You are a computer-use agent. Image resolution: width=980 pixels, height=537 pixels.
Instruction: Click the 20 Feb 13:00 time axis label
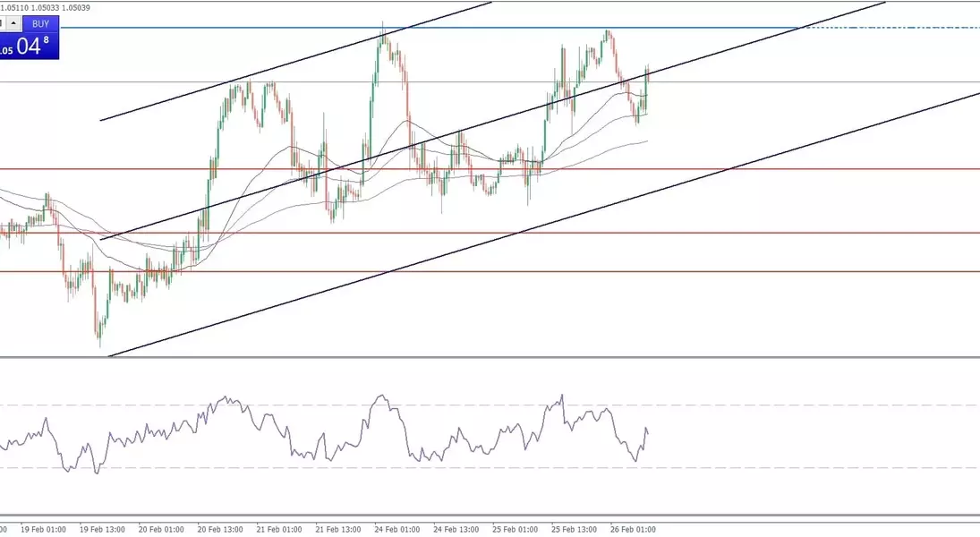click(x=220, y=529)
